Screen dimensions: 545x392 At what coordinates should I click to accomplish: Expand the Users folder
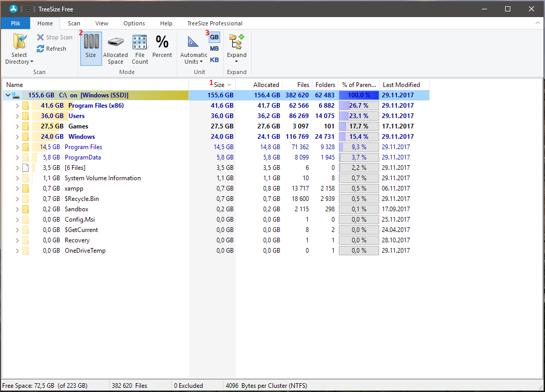coord(17,116)
